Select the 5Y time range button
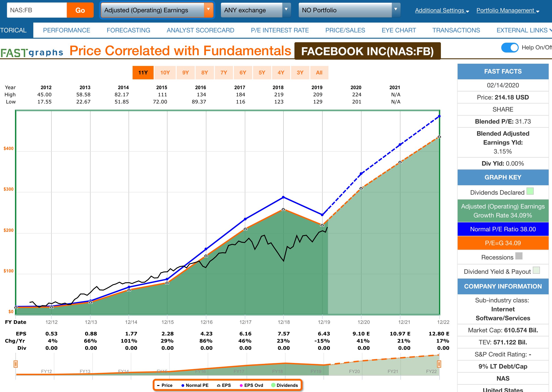552x392 pixels. (262, 73)
